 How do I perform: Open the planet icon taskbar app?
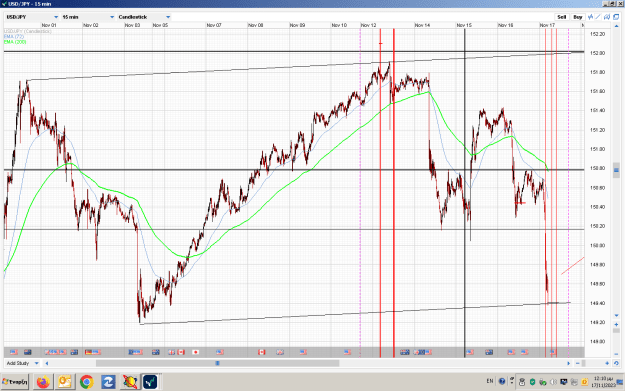pyautogui.click(x=130, y=382)
